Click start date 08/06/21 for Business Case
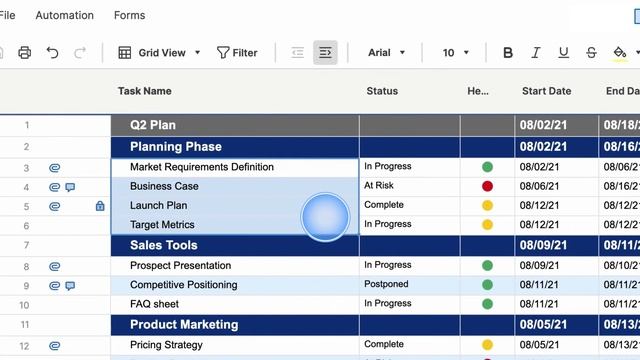640x360 pixels. pos(557,187)
